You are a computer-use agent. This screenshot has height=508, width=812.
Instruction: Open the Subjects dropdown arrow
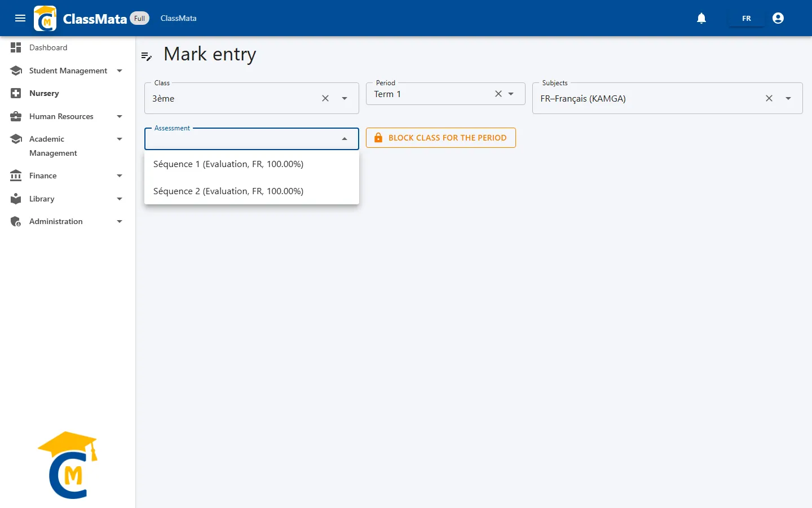coord(788,98)
